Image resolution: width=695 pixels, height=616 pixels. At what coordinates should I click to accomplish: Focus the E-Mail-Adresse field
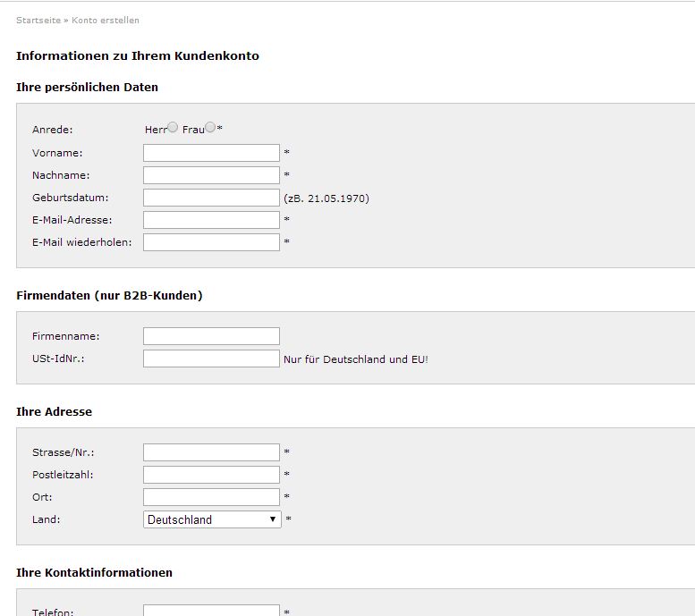point(211,220)
